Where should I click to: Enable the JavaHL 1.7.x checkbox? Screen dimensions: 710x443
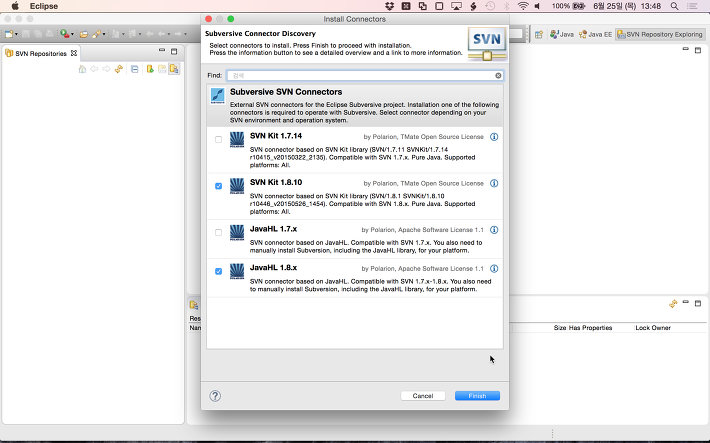click(x=218, y=232)
